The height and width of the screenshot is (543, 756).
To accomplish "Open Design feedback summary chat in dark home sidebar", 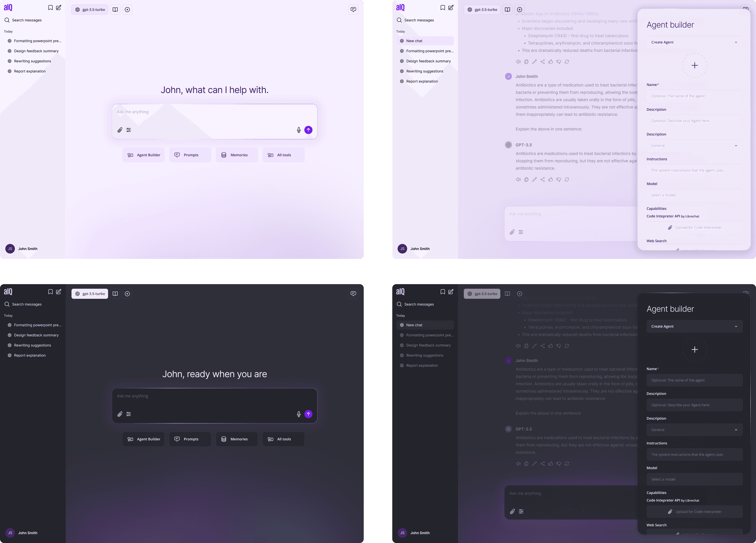I will (36, 335).
